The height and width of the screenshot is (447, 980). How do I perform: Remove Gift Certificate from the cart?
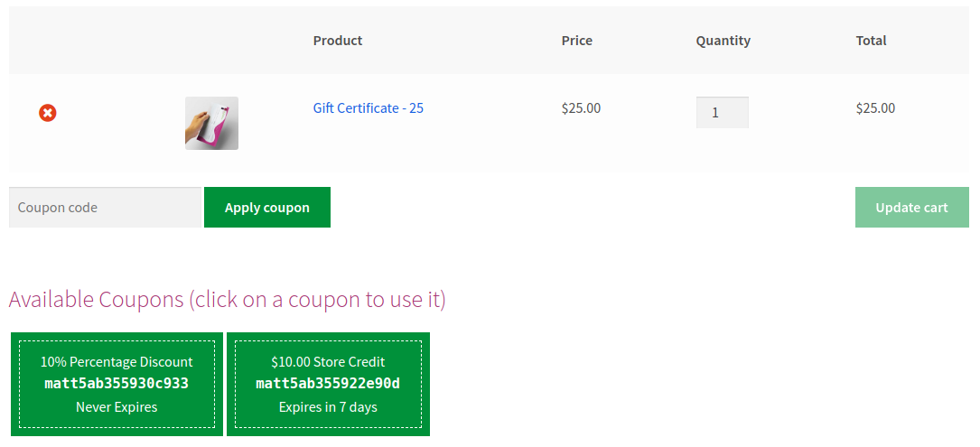pos(48,113)
